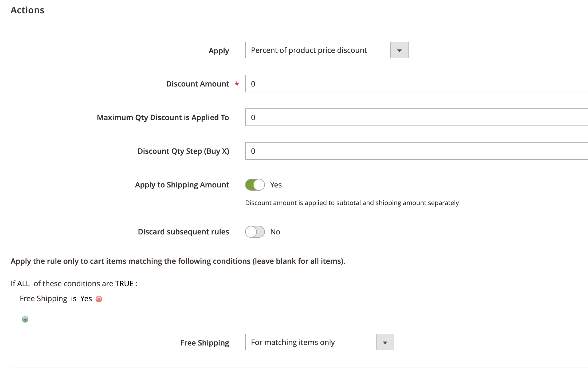Viewport: 588px width, 369px height.
Task: Click the red asterisk beside Discount Amount
Action: [237, 84]
